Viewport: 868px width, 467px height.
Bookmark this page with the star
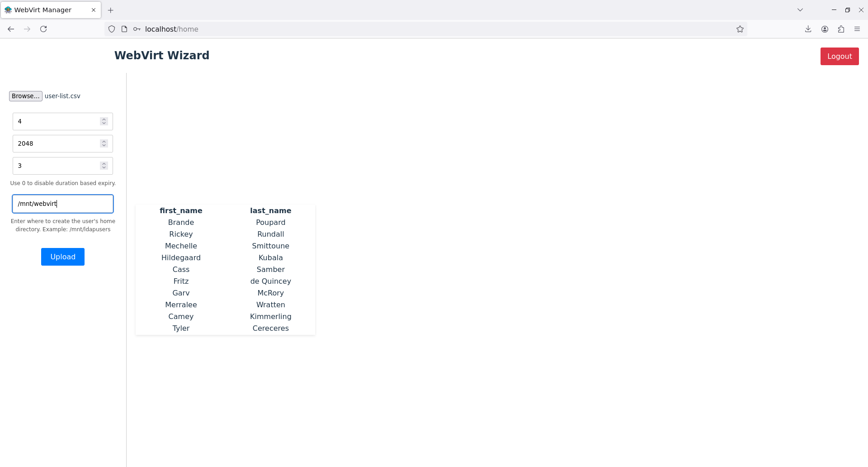[x=740, y=29]
